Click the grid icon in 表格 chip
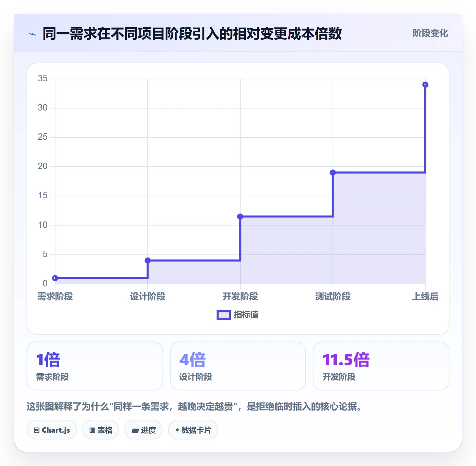Screen dimensions: 476x466 (x=92, y=430)
